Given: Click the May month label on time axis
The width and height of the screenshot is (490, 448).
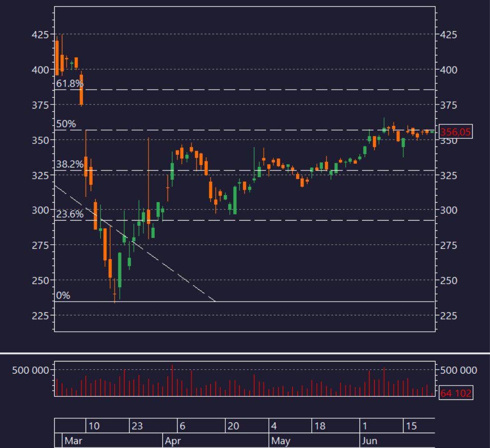Looking at the screenshot, I should click(281, 441).
